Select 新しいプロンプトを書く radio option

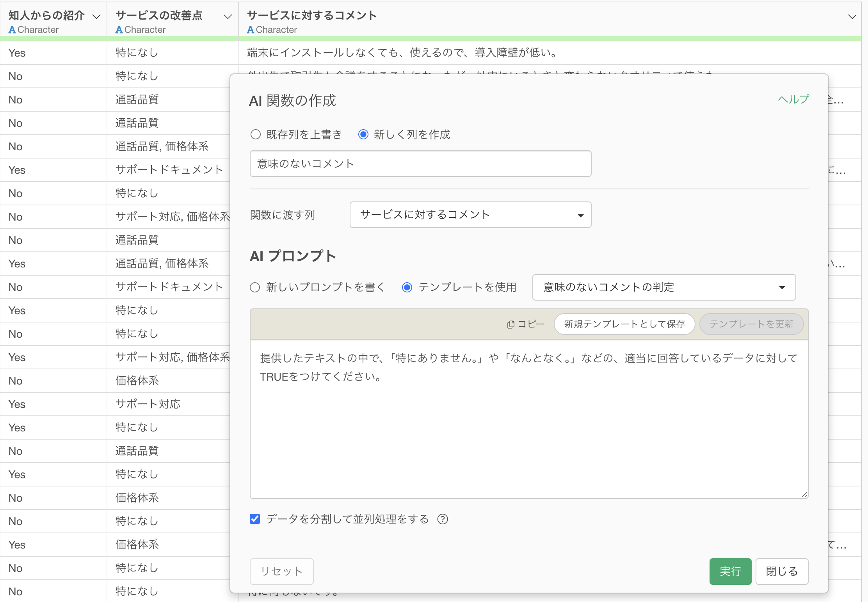click(x=255, y=287)
